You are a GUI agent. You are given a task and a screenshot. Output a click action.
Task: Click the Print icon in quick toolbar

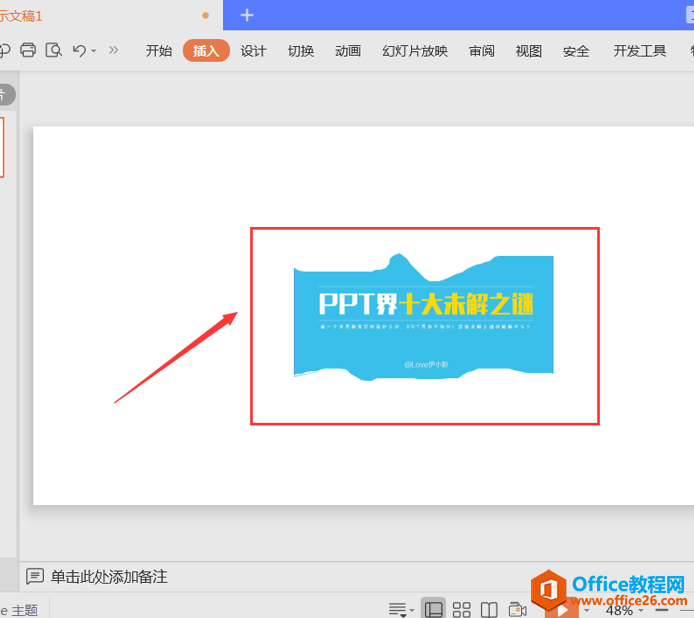click(29, 50)
